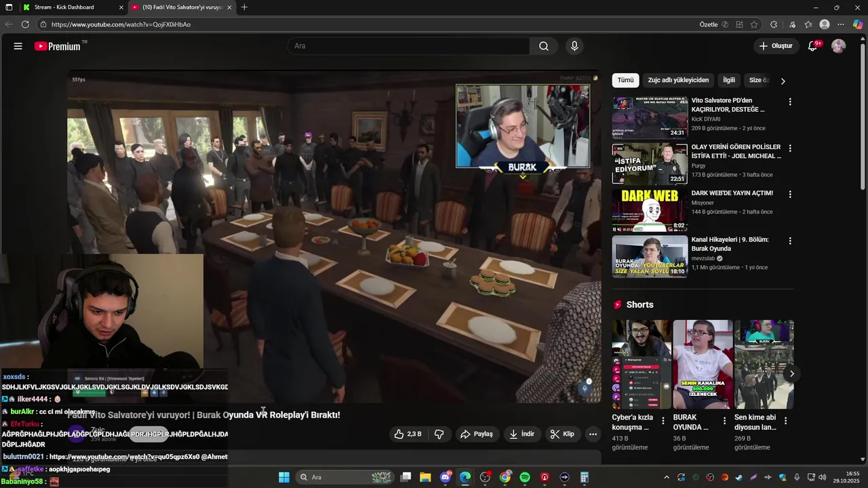Open DARK WEB'DE YAYIN AÇTIM video thumbnail
868x488 pixels.
pos(650,210)
